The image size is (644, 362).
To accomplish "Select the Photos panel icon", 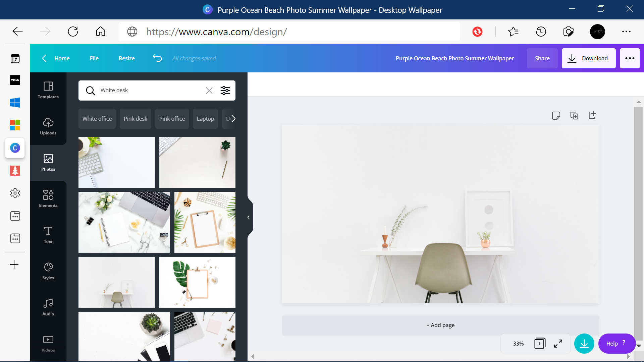I will (x=48, y=163).
